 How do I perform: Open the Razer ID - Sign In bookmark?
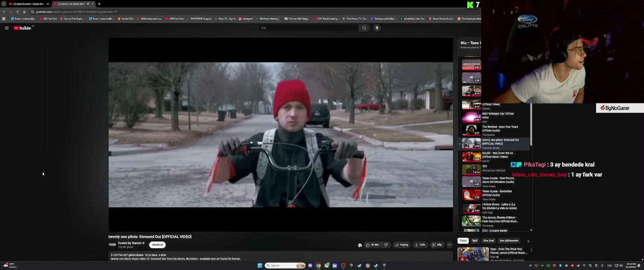225,19
